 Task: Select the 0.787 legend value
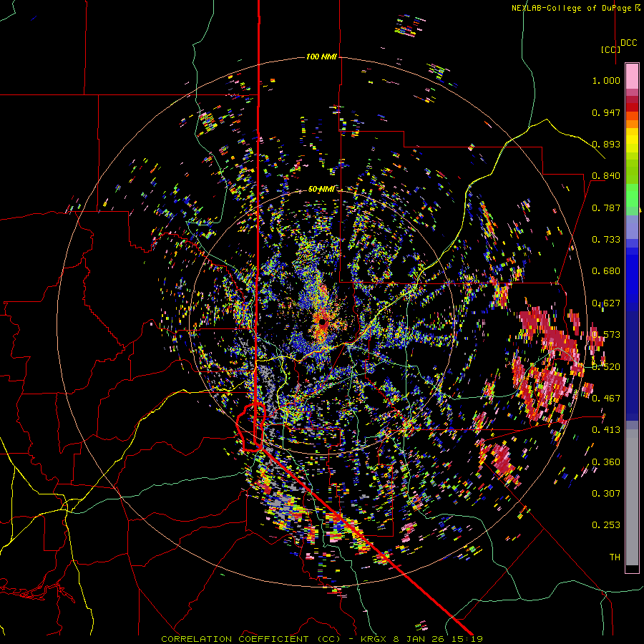(x=606, y=208)
